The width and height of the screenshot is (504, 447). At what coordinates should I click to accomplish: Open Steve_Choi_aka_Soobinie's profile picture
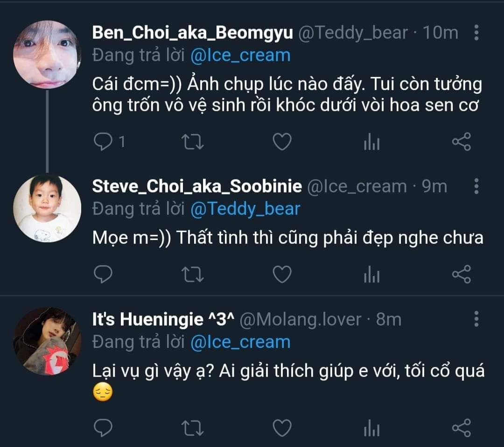point(47,208)
